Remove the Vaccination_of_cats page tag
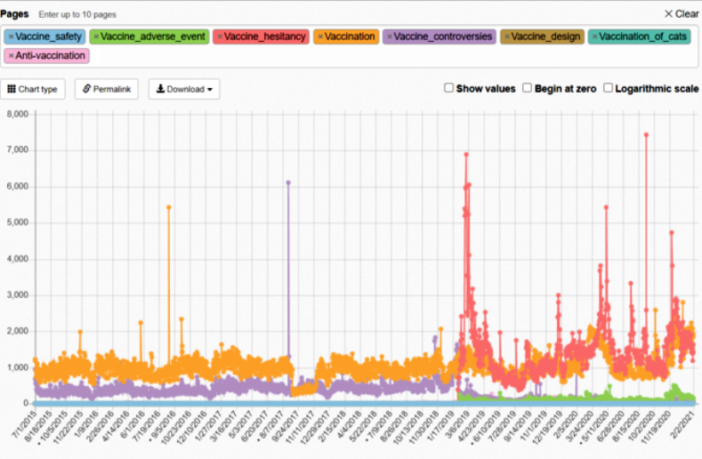Screen dimensions: 702x459 pos(593,37)
